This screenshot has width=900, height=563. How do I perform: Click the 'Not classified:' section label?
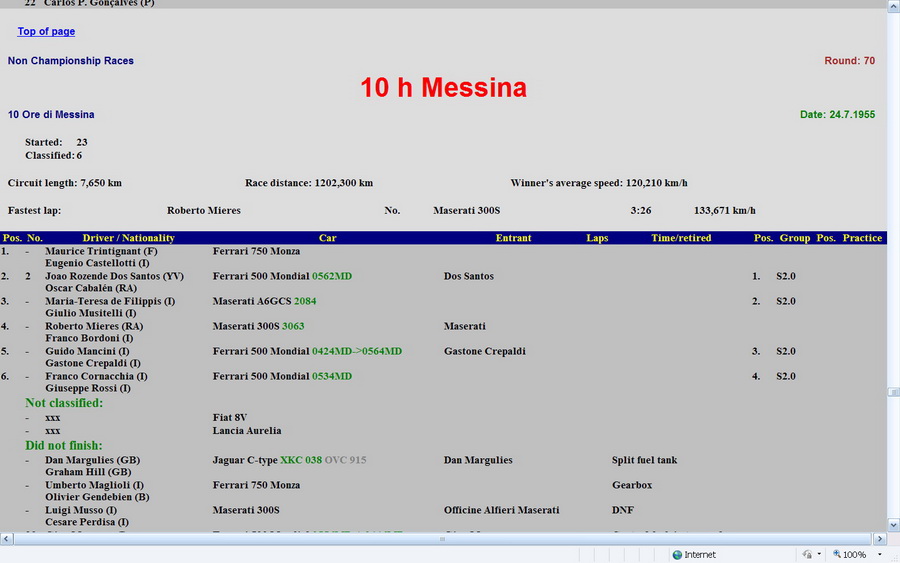[x=64, y=403]
